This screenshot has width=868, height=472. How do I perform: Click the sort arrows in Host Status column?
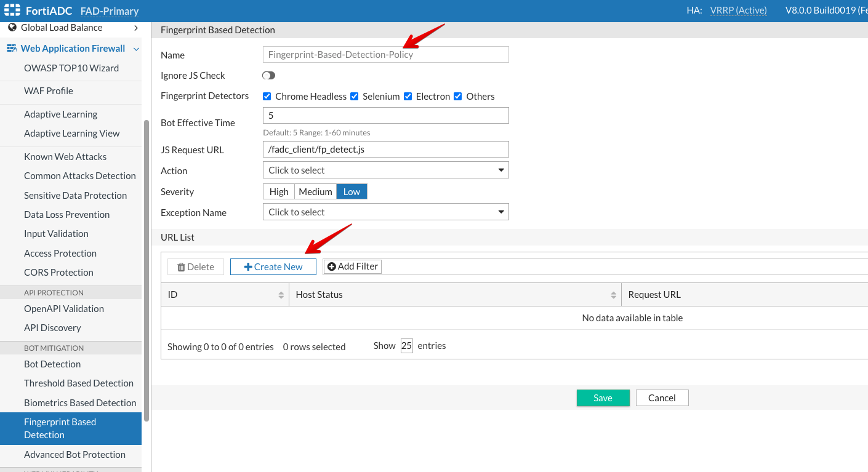pos(613,295)
